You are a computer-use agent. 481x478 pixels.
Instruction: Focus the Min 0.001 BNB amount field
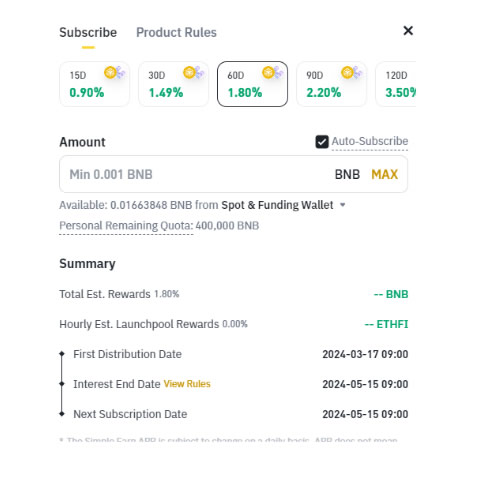pos(233,174)
